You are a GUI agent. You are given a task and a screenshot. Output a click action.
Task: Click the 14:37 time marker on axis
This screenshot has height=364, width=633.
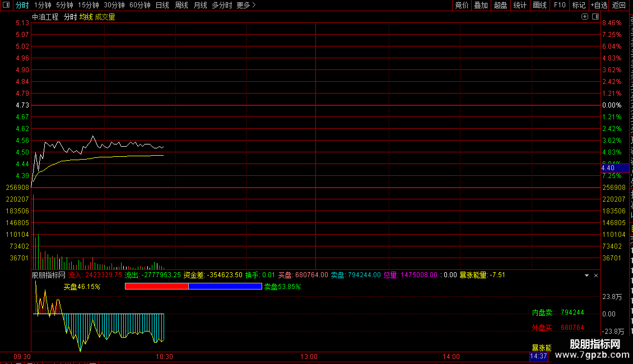coord(538,357)
